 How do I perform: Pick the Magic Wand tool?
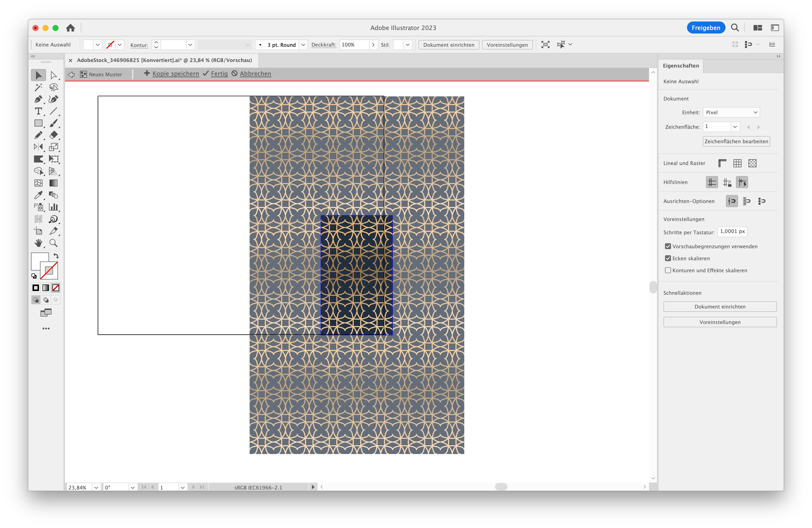[x=38, y=87]
